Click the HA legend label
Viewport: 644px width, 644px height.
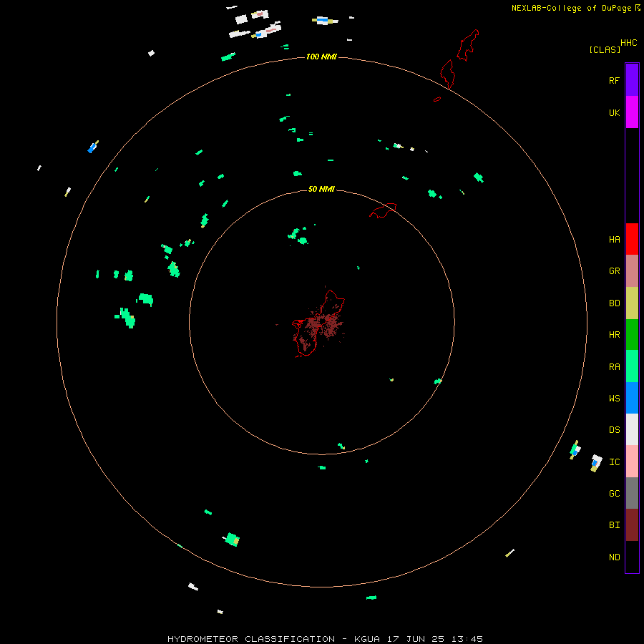[614, 240]
